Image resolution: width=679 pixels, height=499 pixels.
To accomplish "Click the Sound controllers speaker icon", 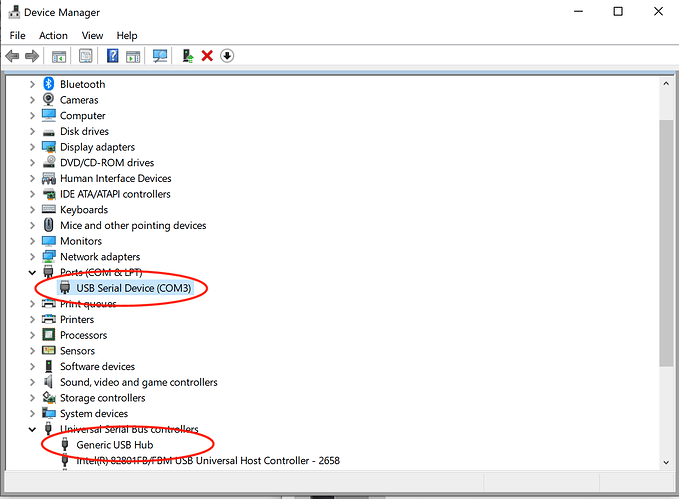I will [48, 382].
